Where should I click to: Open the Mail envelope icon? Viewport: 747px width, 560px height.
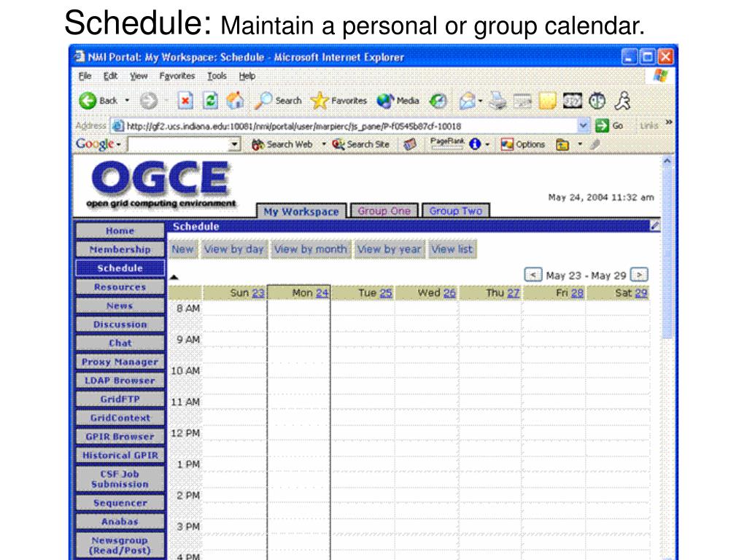click(x=468, y=101)
